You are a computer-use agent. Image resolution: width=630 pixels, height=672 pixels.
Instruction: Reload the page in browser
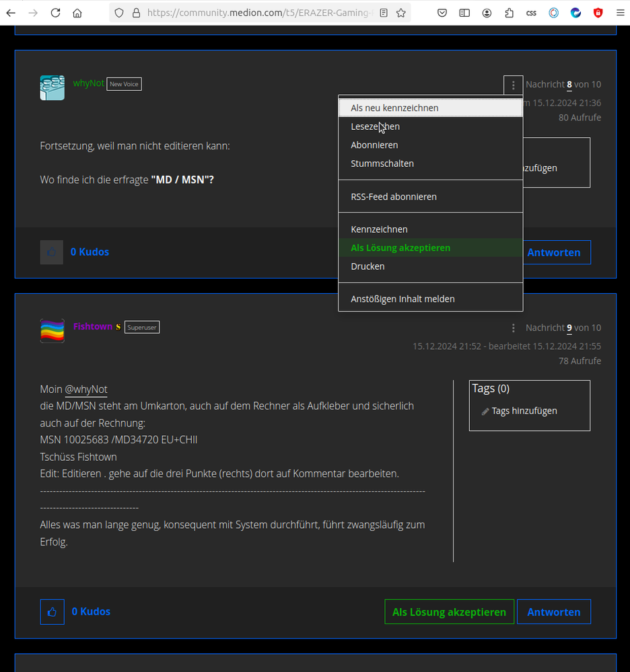point(55,13)
